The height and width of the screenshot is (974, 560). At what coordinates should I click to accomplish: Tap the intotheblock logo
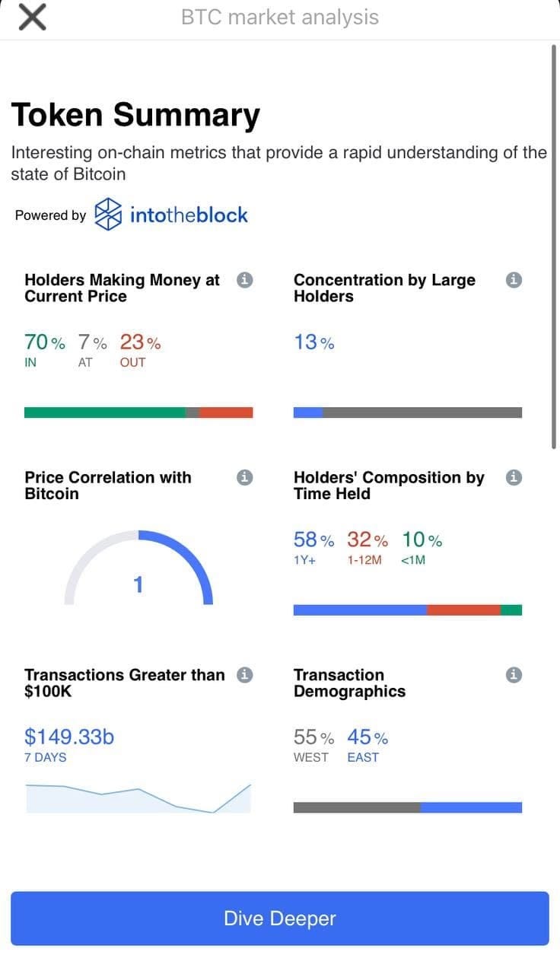pyautogui.click(x=107, y=215)
